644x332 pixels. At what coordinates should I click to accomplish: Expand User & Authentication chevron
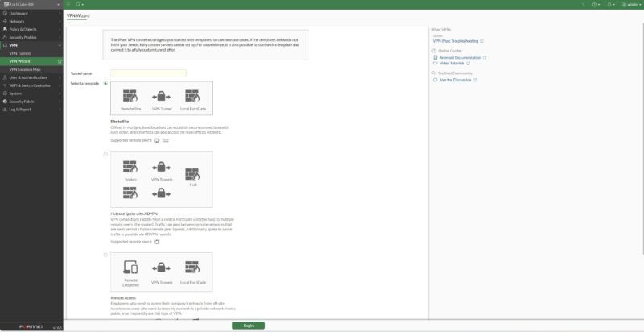click(x=60, y=77)
